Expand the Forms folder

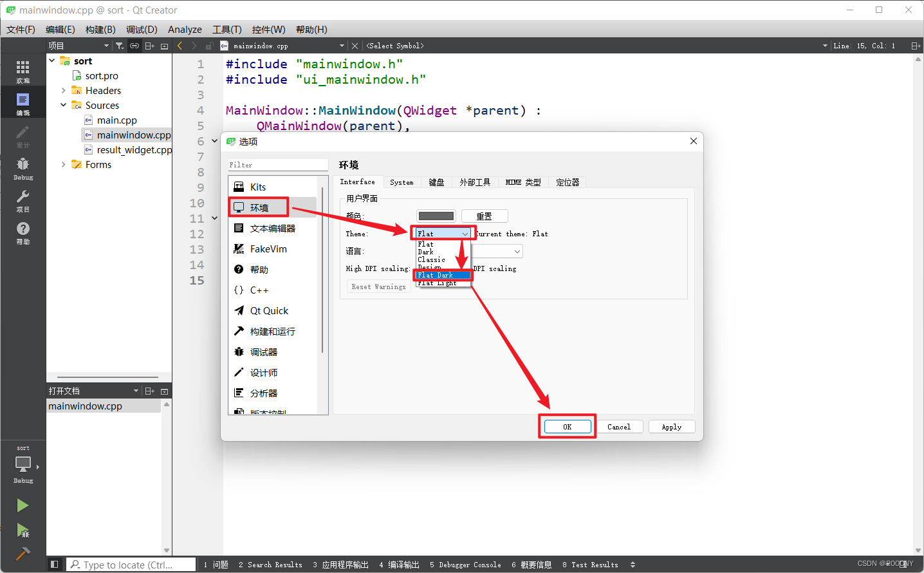63,165
